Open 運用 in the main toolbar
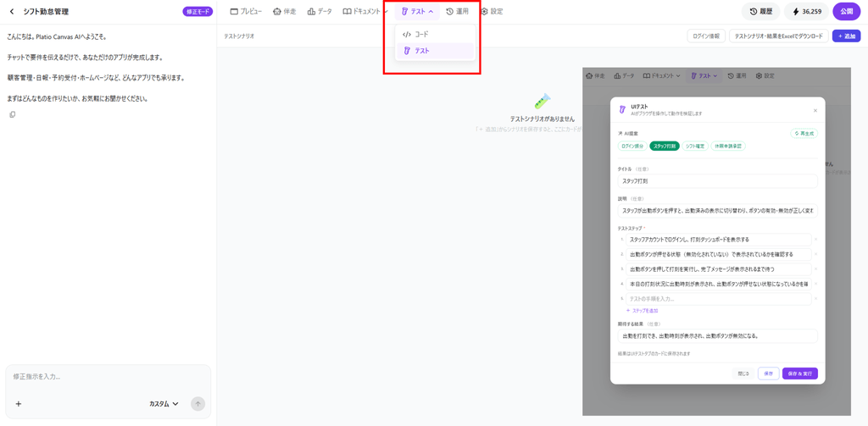 coord(457,11)
